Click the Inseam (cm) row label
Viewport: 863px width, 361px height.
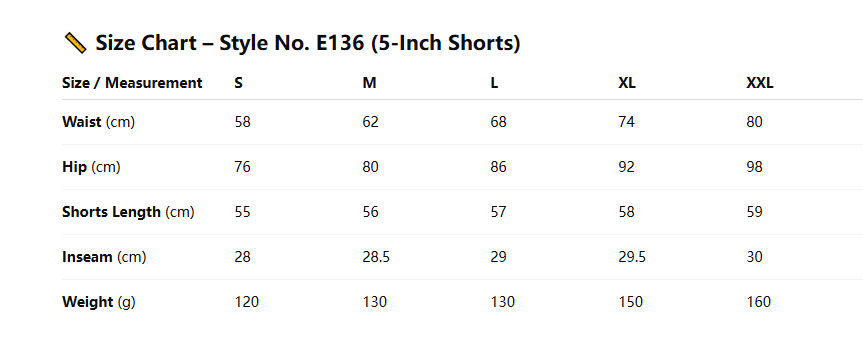(x=104, y=257)
